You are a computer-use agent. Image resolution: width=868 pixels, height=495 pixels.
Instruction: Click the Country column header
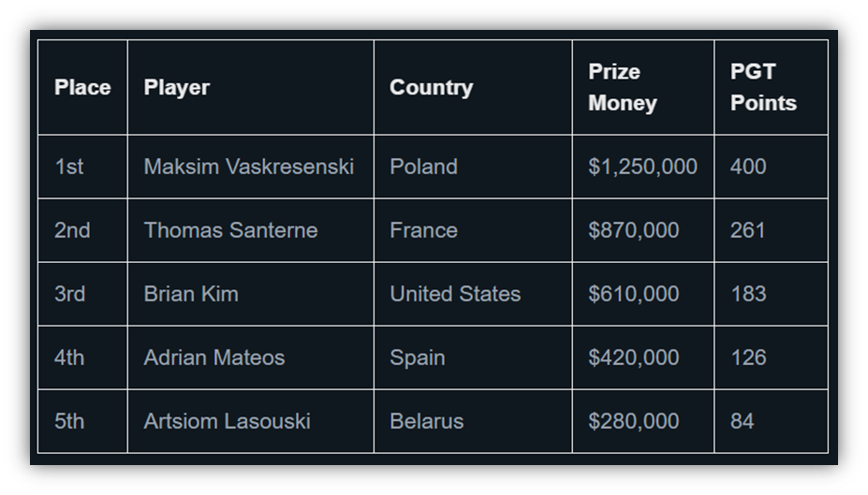pyautogui.click(x=473, y=87)
